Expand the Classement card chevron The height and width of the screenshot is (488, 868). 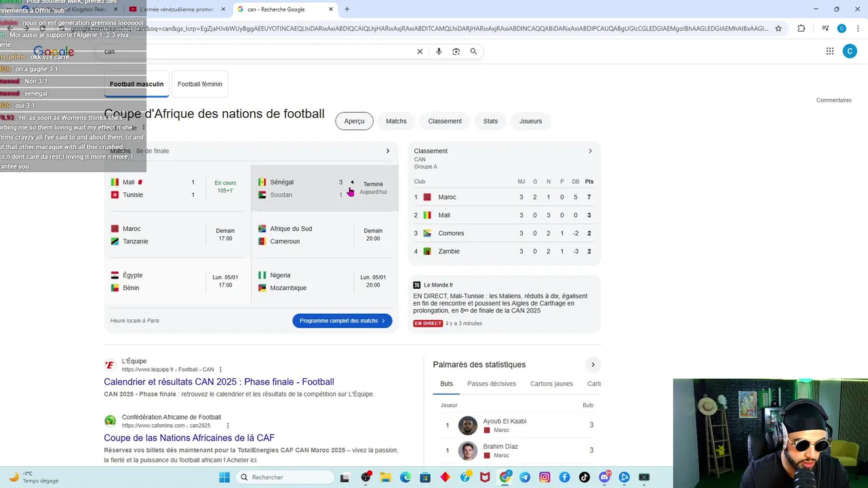click(590, 151)
